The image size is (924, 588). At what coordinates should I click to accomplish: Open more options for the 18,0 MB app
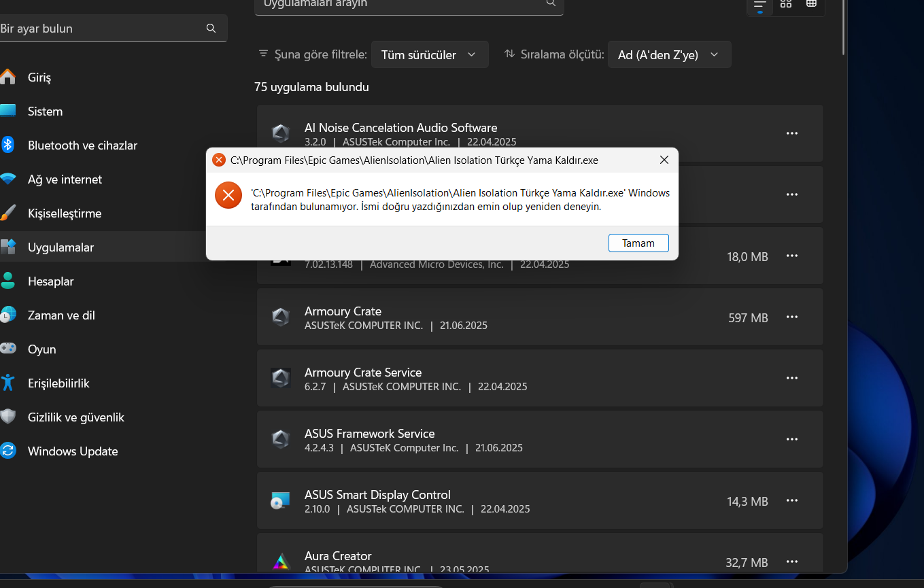792,256
